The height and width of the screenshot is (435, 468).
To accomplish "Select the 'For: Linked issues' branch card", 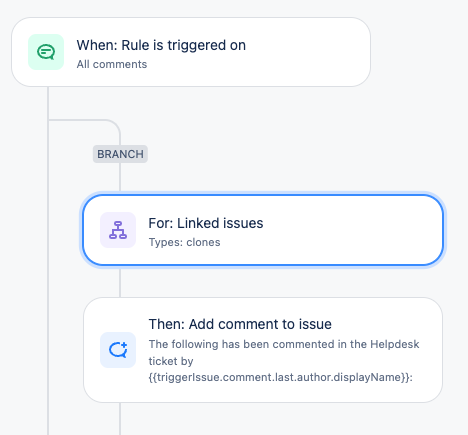I will pyautogui.click(x=263, y=230).
